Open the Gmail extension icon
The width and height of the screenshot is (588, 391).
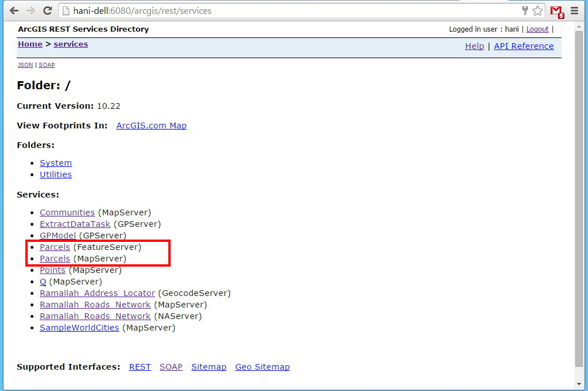point(557,12)
